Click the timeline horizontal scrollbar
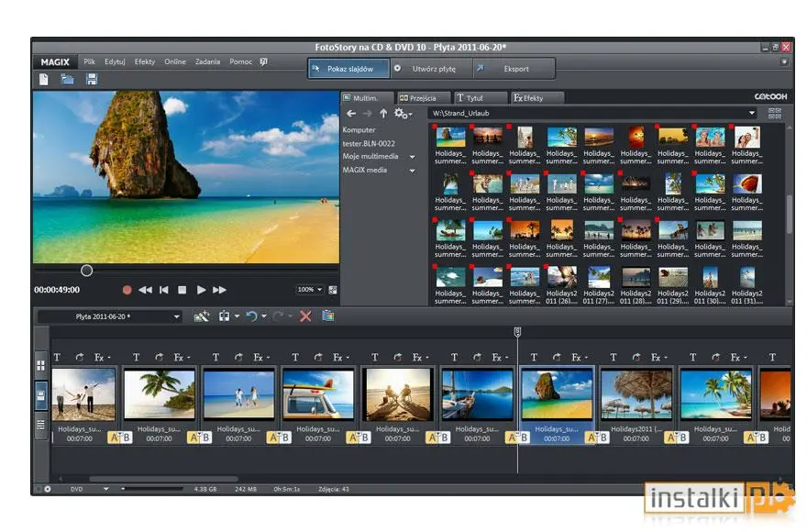This screenshot has width=807, height=532. coord(163,479)
